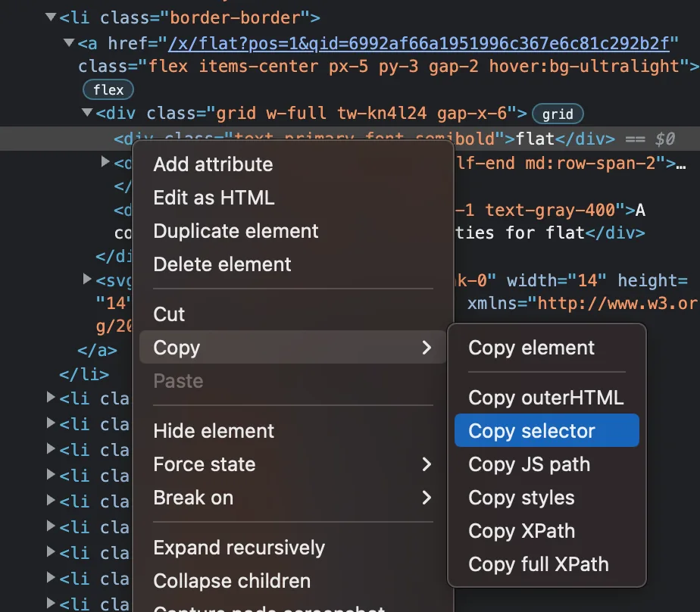Toggle the grid overlay badge
The height and width of the screenshot is (612, 700).
558,114
